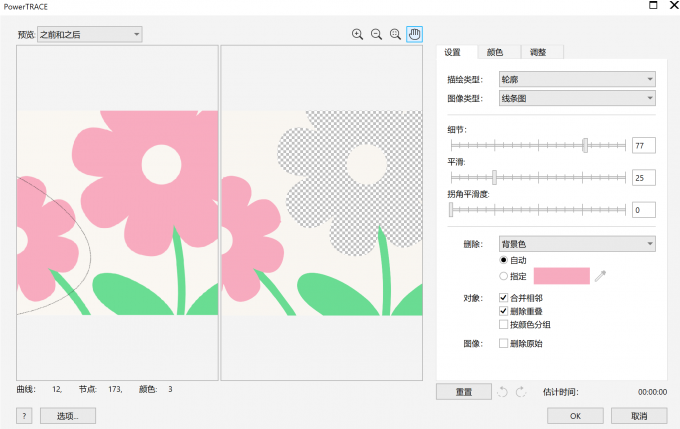Click the 细节 value field showing 77
The image size is (680, 429).
coord(643,146)
